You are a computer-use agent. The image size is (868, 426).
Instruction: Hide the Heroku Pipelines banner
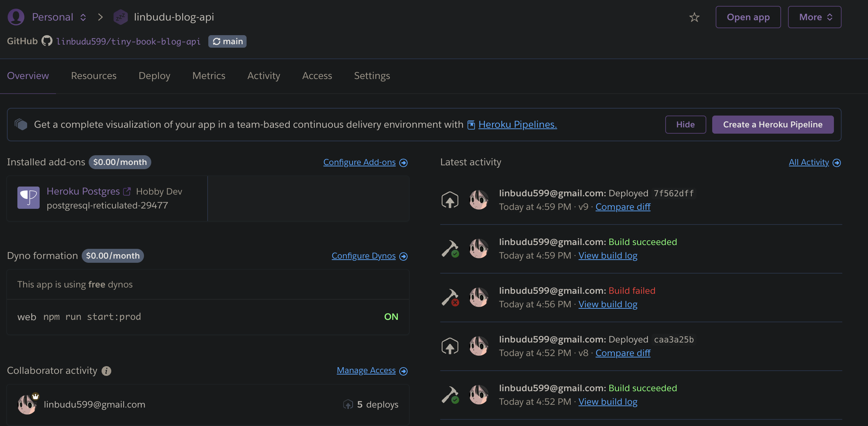coord(685,125)
